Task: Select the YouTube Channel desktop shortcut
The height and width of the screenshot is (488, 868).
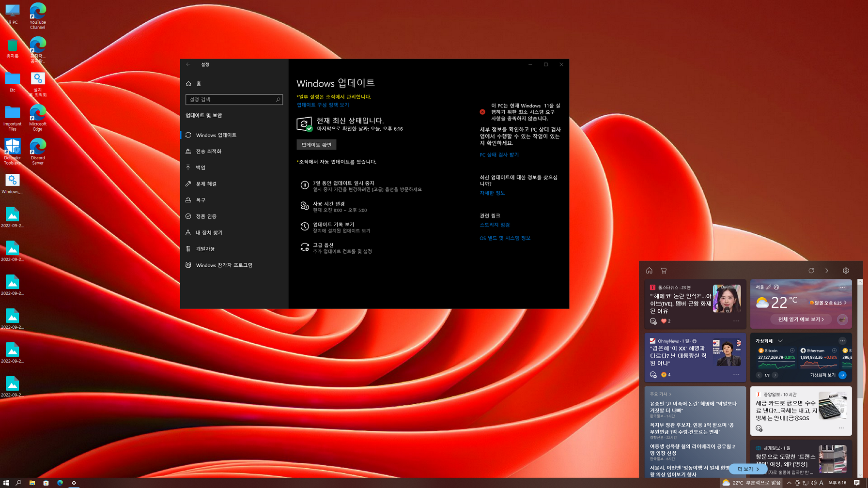Action: (38, 16)
